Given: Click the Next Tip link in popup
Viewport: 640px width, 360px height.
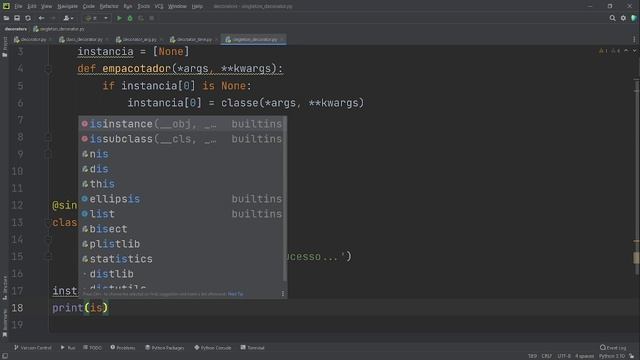Looking at the screenshot, I should coord(236,294).
